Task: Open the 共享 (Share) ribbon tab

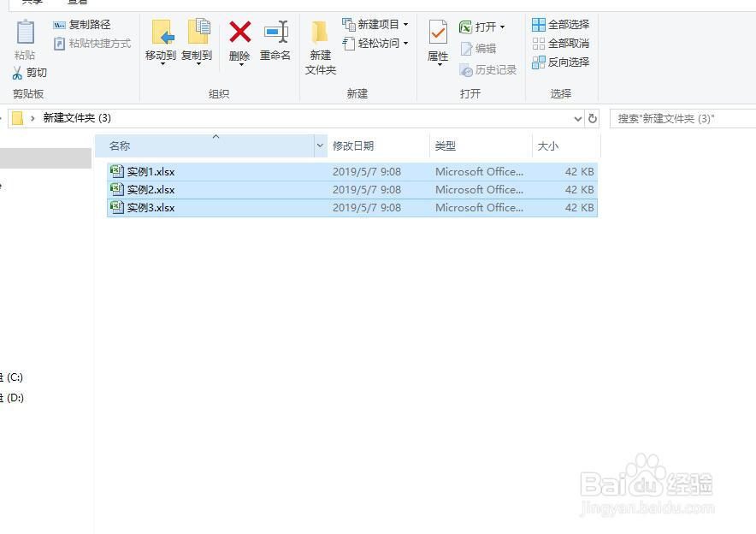Action: [31, 3]
